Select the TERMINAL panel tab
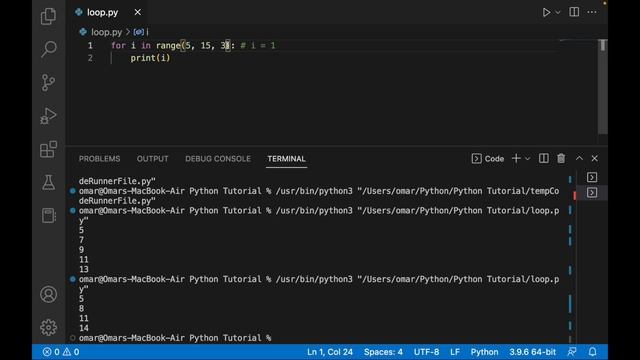 pos(286,159)
